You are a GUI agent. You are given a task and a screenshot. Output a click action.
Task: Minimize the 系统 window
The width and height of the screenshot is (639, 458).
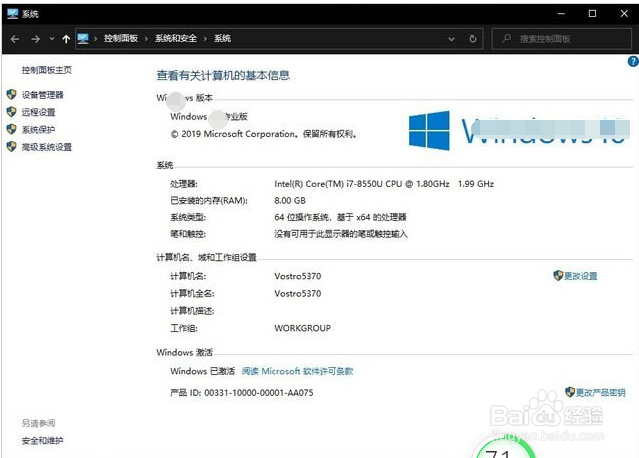561,14
